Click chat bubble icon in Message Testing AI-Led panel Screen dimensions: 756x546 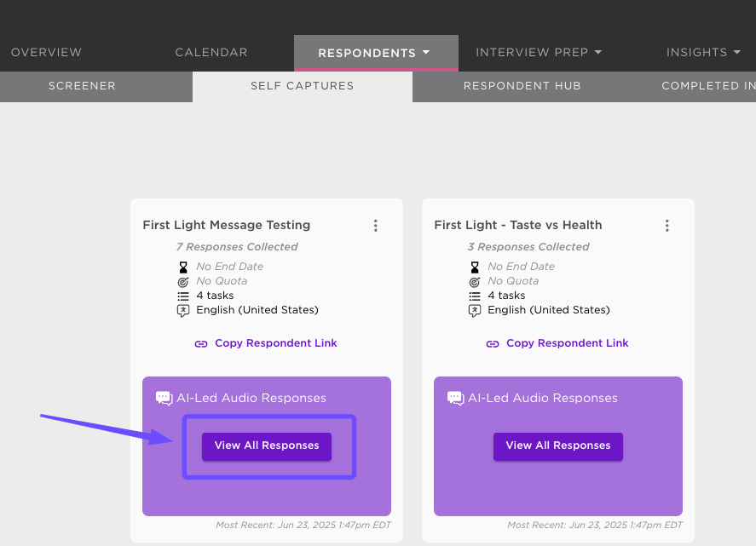coord(164,398)
